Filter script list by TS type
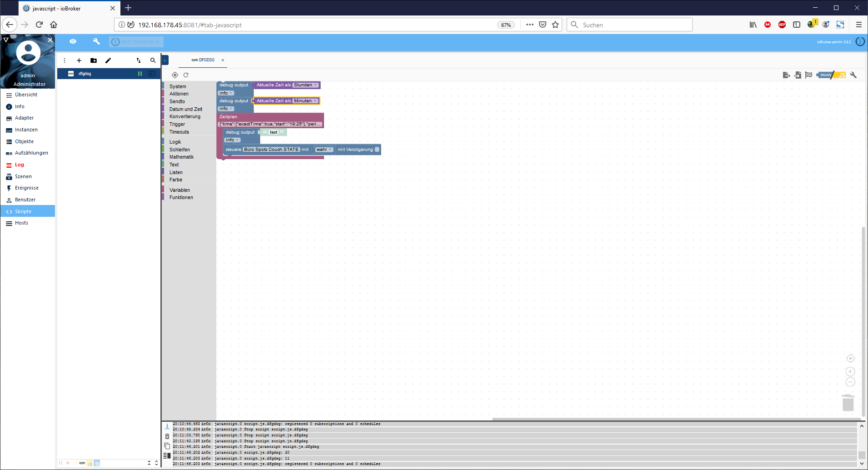The width and height of the screenshot is (868, 470). pos(97,464)
